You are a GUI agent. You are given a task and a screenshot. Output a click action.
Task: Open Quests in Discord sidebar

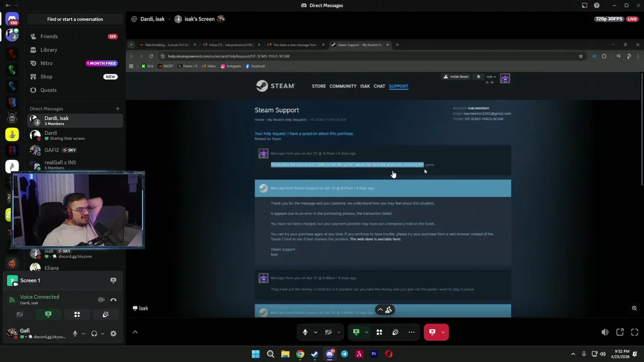click(75, 90)
